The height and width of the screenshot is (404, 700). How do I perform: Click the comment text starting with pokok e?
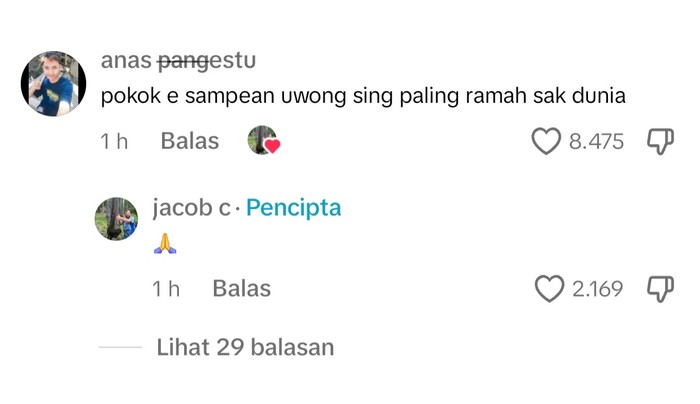click(363, 97)
